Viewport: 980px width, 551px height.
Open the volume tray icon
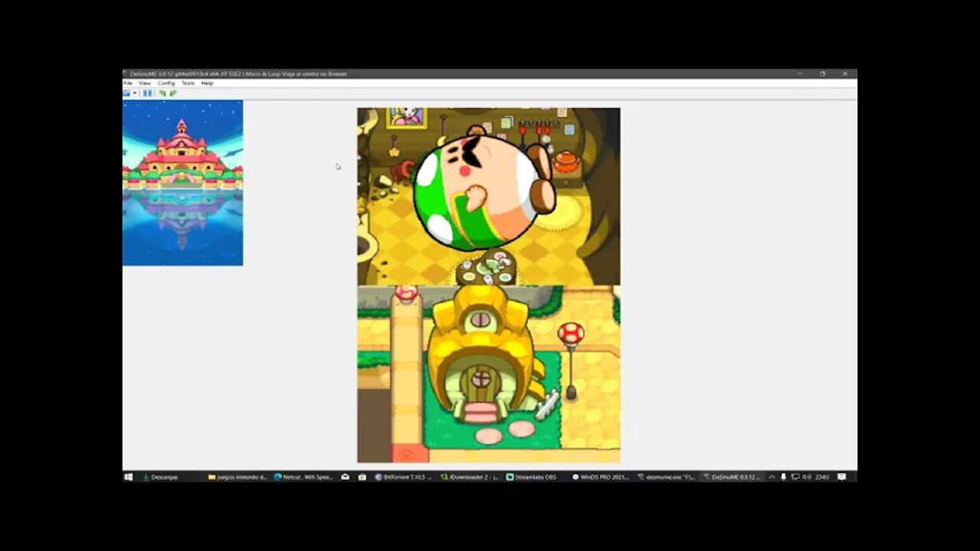click(806, 477)
